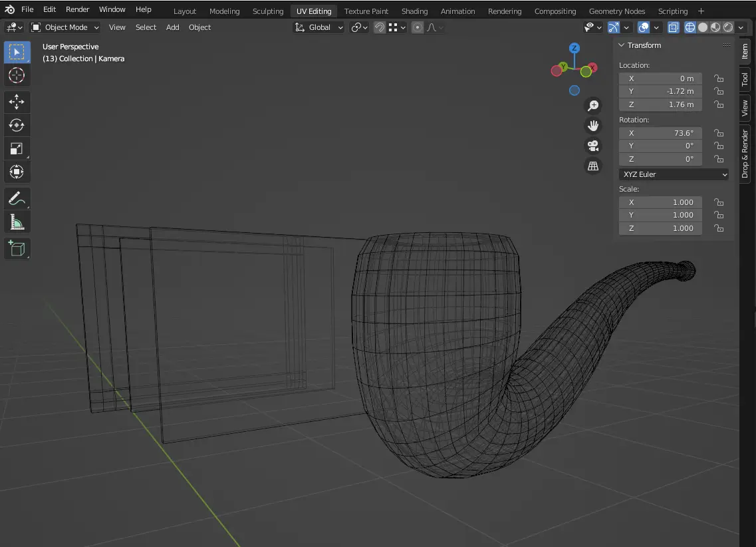Click the Add Cube tool
The height and width of the screenshot is (547, 756).
click(17, 249)
